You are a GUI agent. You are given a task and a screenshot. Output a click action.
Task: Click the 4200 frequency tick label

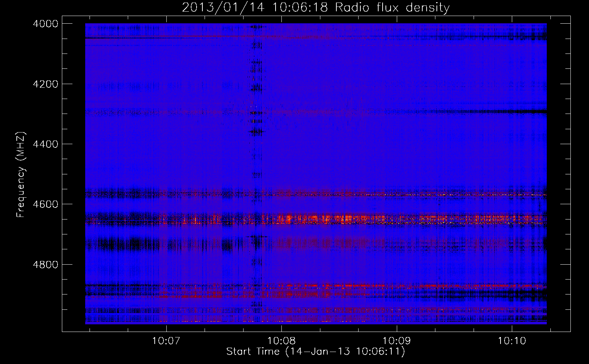(46, 84)
